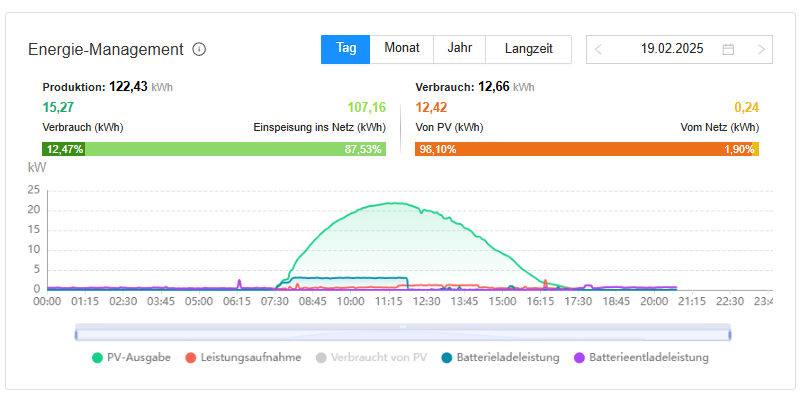Click the date field 19.02.2025
Screen dimensions: 808x396
pyautogui.click(x=672, y=49)
